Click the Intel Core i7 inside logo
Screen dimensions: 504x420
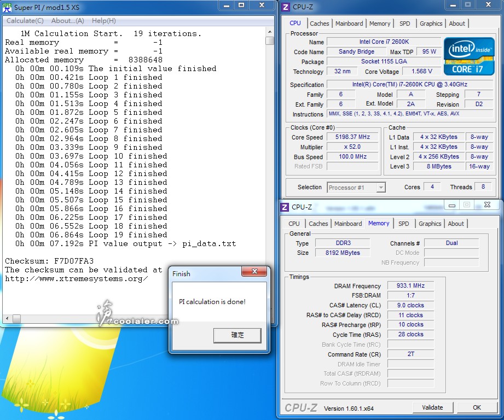click(469, 56)
